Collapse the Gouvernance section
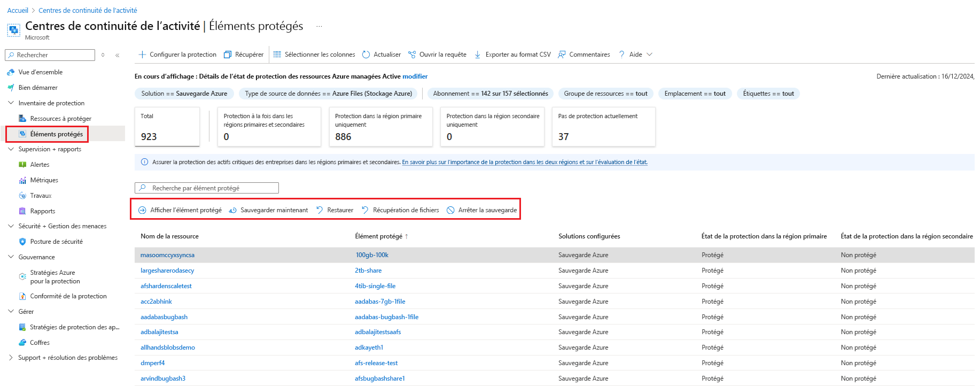This screenshot has width=980, height=386. coord(11,257)
